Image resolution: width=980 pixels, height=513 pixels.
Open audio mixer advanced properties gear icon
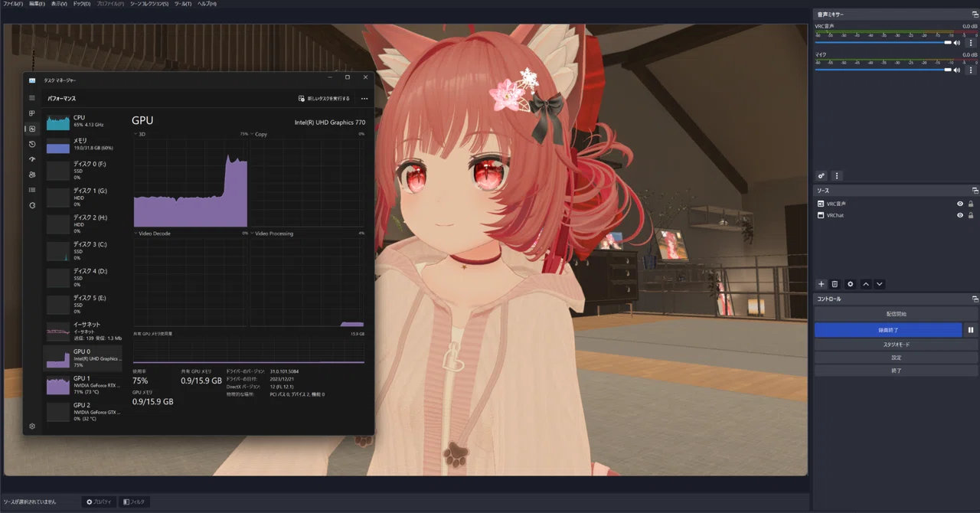[822, 175]
